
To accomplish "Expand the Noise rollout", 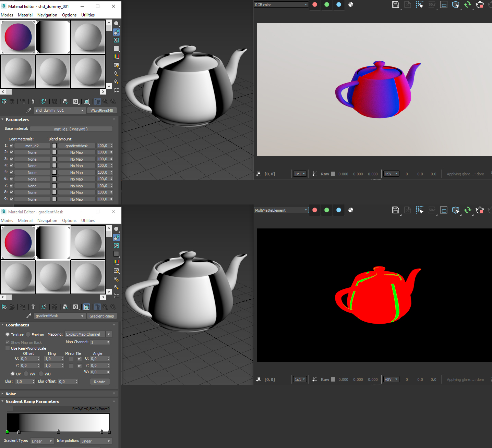I will [x=11, y=394].
